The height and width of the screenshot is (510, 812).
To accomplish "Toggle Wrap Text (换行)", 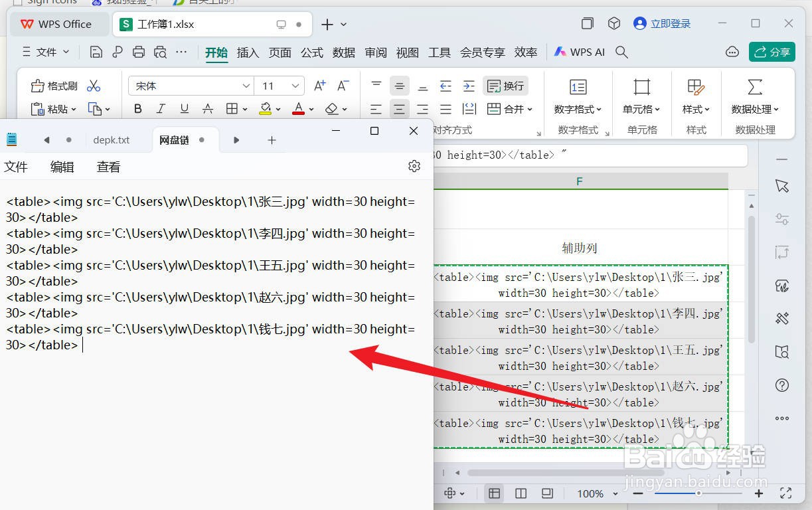I will click(x=506, y=86).
